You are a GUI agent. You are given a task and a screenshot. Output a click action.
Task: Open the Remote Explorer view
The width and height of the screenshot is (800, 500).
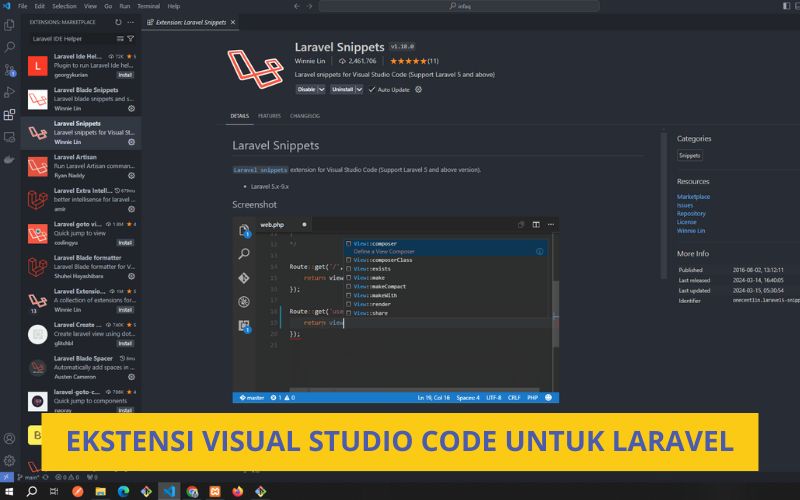9,137
